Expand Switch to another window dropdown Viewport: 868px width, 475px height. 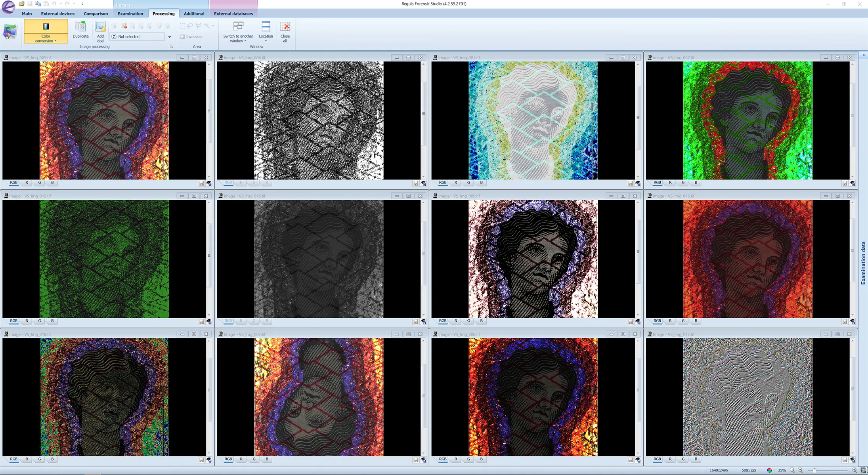tap(245, 41)
